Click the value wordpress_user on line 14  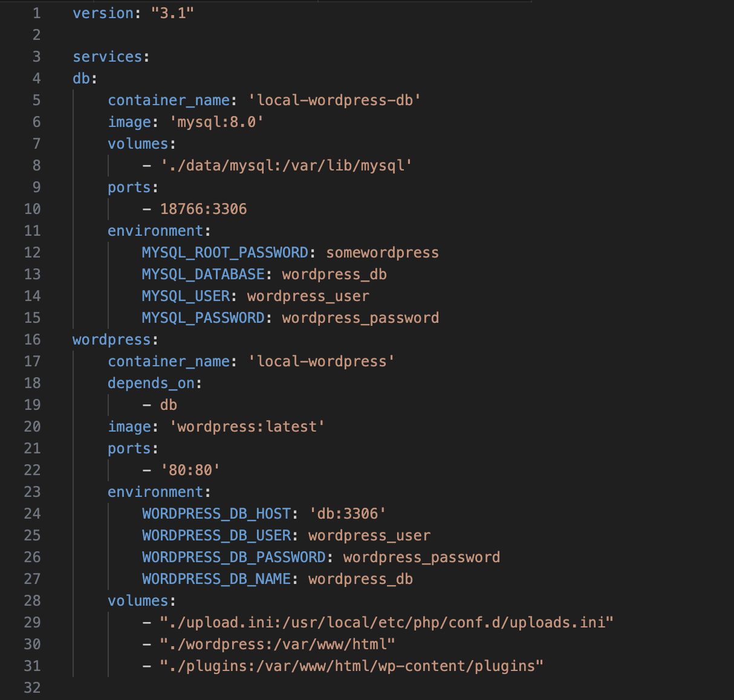[x=308, y=296]
